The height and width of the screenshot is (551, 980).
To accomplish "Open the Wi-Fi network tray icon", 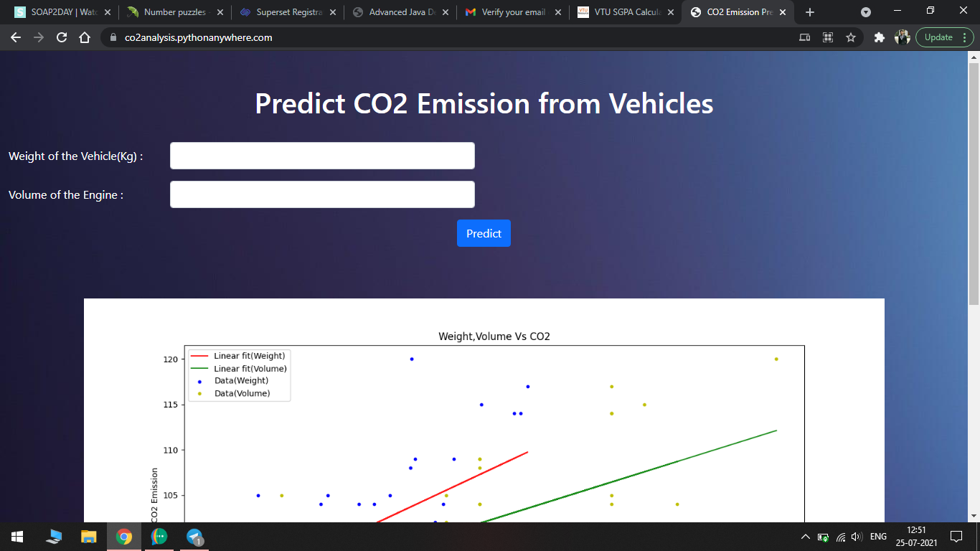I will [840, 537].
